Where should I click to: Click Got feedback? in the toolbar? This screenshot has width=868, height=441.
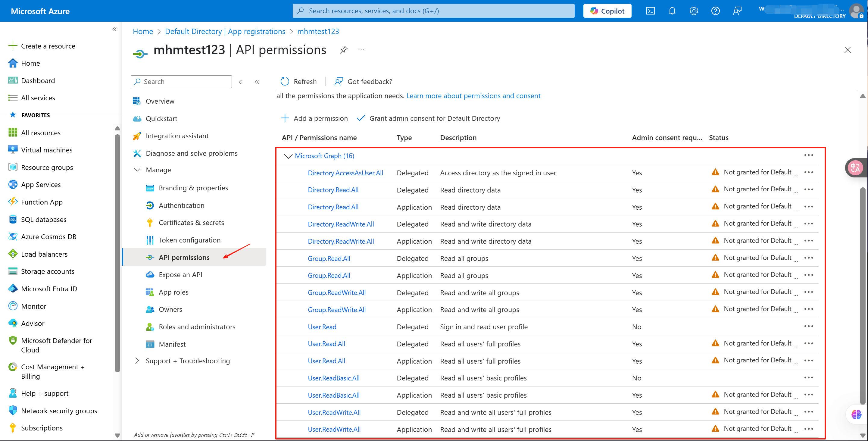363,82
